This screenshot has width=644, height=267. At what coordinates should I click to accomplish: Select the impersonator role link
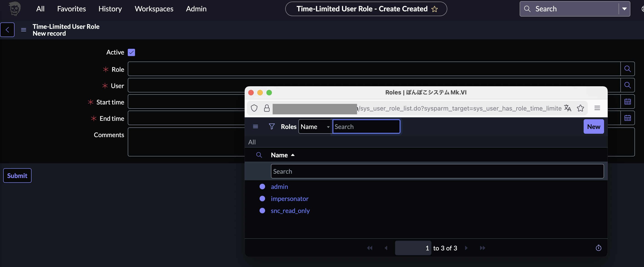coord(290,199)
